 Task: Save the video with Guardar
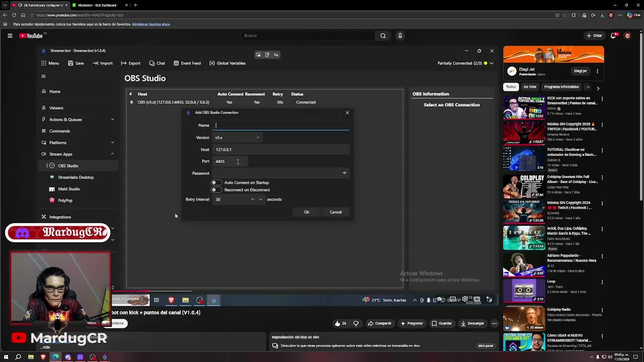(x=442, y=323)
